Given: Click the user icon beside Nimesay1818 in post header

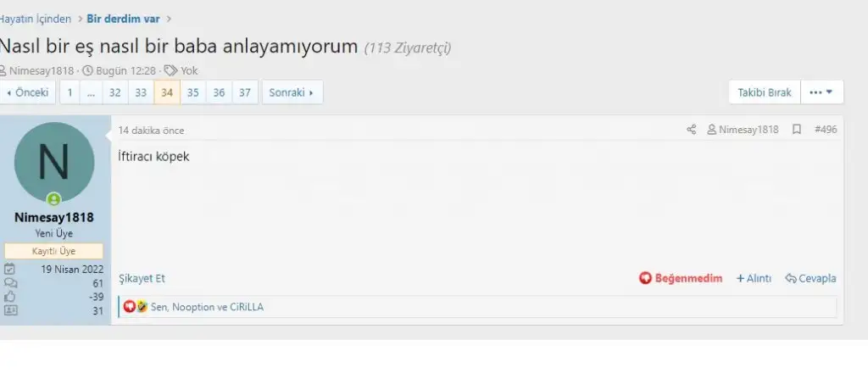Looking at the screenshot, I should [711, 130].
